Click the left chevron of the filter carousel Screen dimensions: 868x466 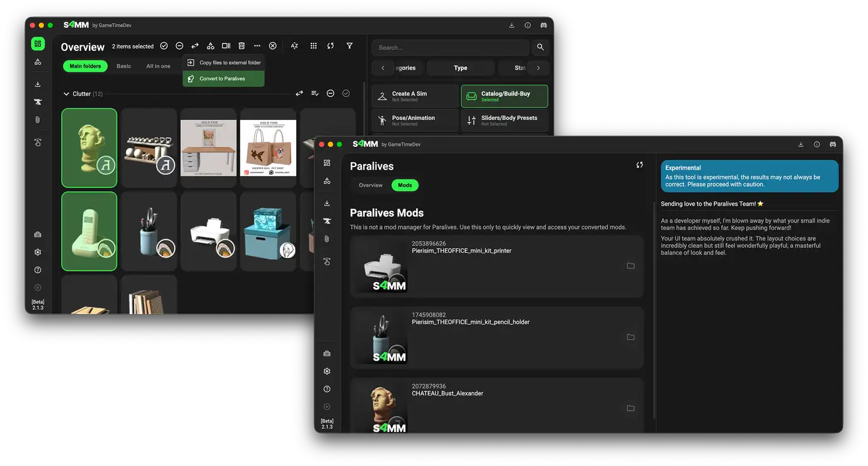[x=383, y=68]
